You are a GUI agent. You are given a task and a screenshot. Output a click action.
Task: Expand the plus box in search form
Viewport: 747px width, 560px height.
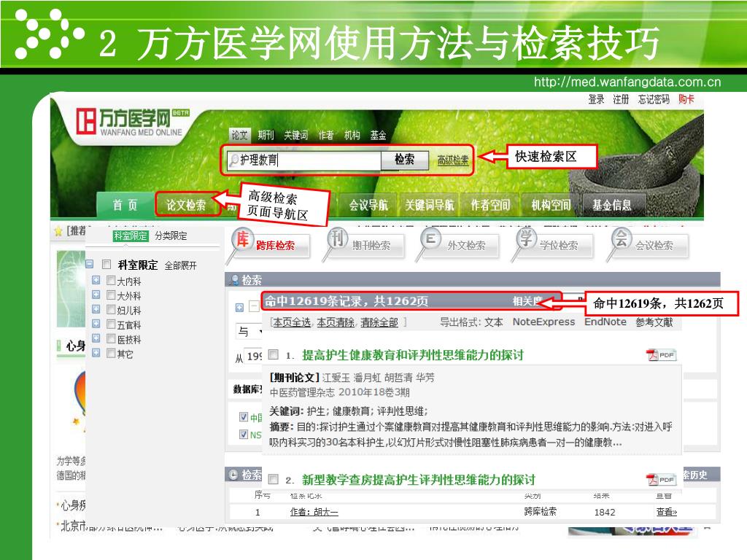coord(239,308)
